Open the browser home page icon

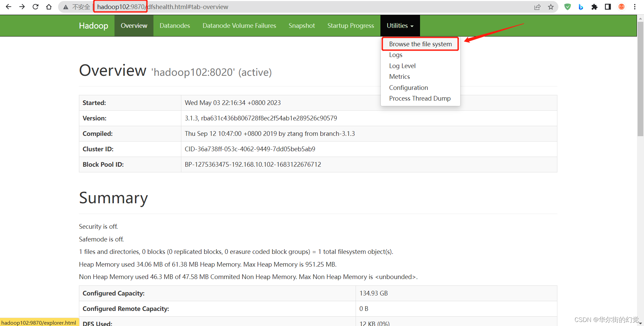pyautogui.click(x=49, y=7)
